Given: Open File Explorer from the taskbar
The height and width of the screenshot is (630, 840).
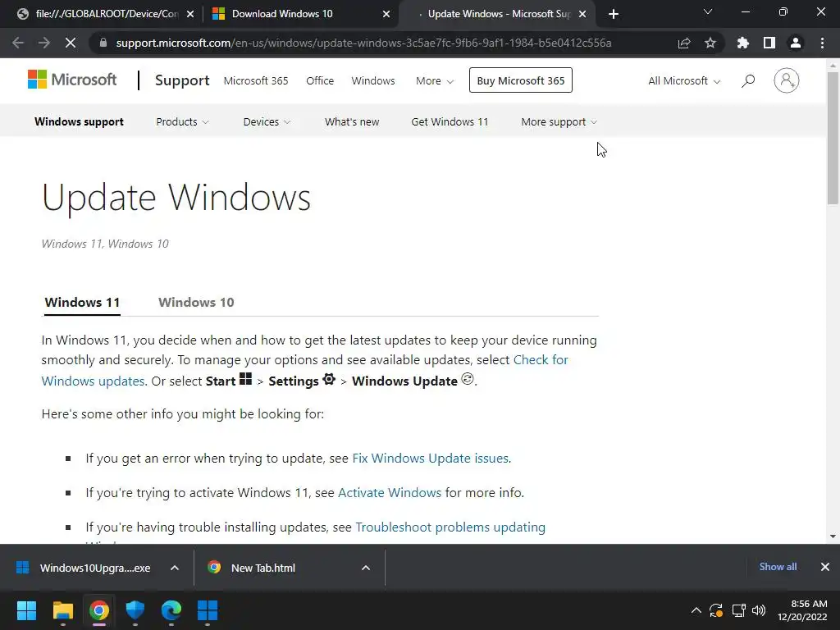Looking at the screenshot, I should coord(62,610).
